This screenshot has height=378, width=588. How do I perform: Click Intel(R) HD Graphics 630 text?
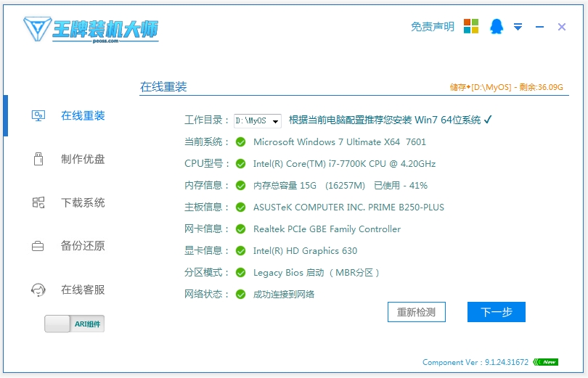305,250
